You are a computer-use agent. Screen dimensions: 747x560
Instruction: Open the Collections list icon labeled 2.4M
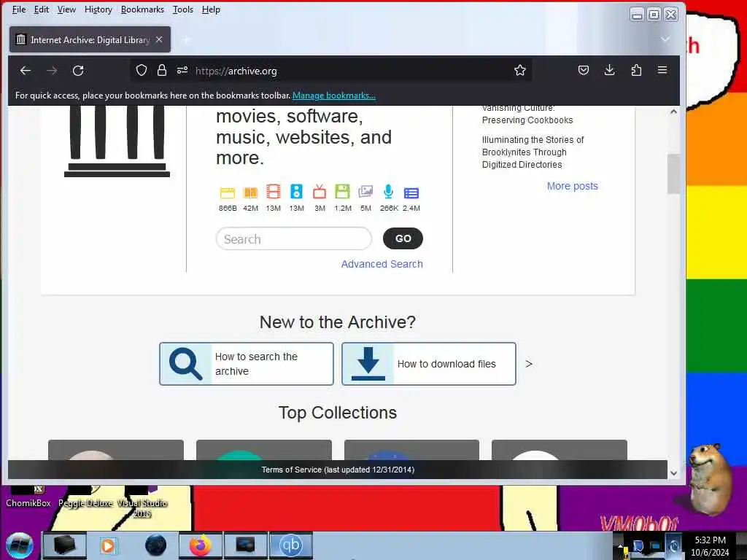(x=411, y=192)
